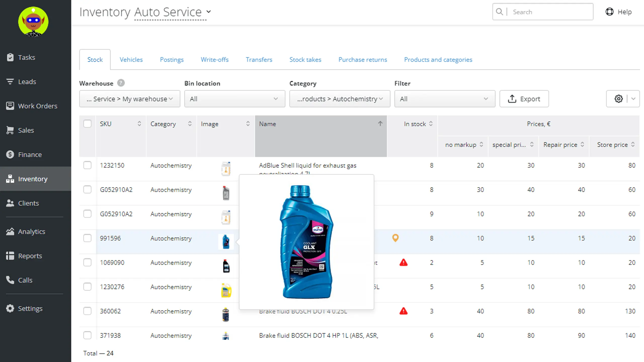Switch to the Write-offs tab
Image resolution: width=644 pixels, height=362 pixels.
(214, 60)
